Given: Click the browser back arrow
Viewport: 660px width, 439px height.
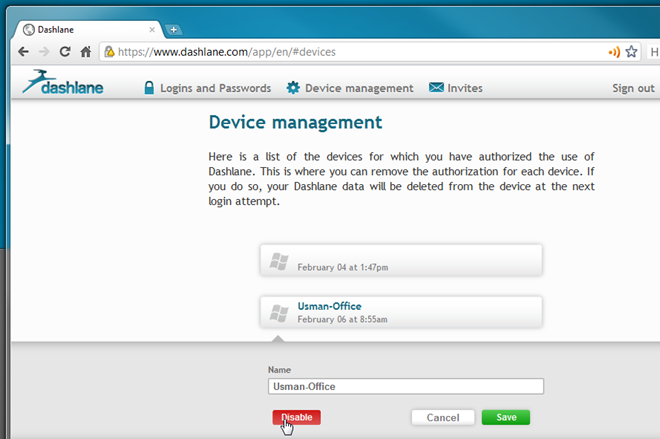Looking at the screenshot, I should point(24,52).
